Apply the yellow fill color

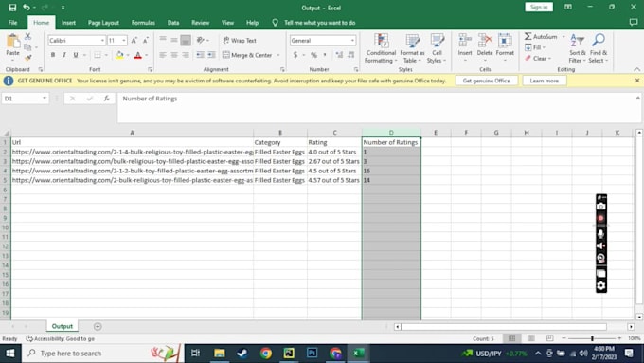click(x=119, y=55)
